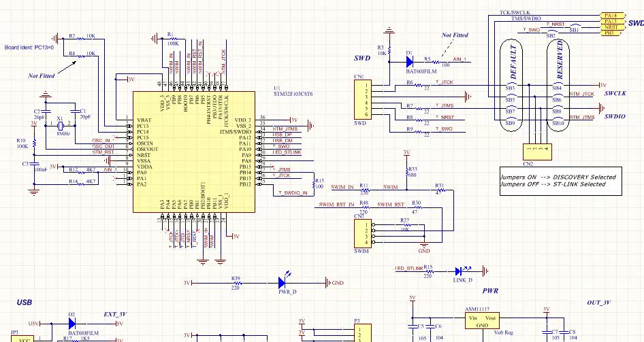Click the DEFAULT vertical label
The image size is (644, 342).
[x=513, y=62]
